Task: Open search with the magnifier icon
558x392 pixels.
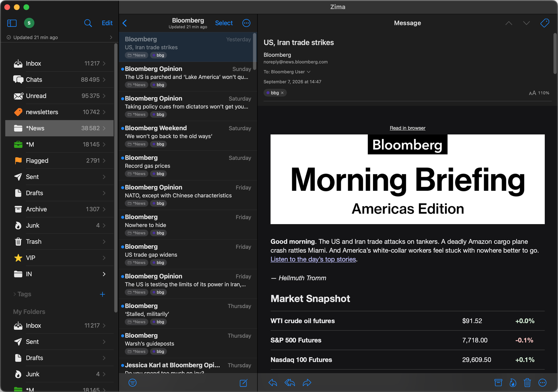Action: click(88, 23)
